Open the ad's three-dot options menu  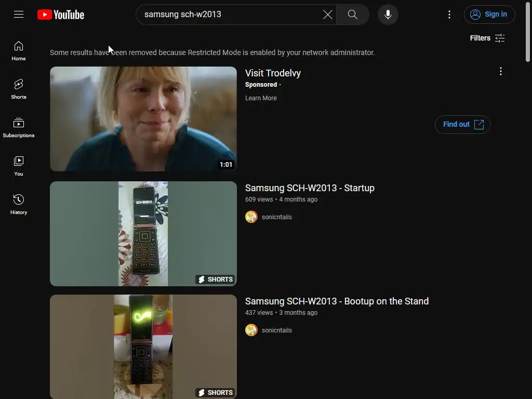(500, 71)
